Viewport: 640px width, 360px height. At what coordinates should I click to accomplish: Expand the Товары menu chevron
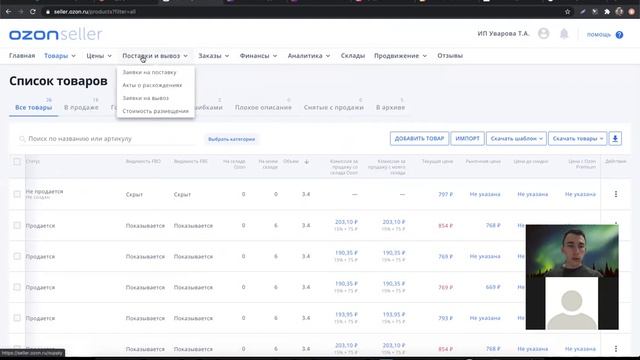(73, 56)
